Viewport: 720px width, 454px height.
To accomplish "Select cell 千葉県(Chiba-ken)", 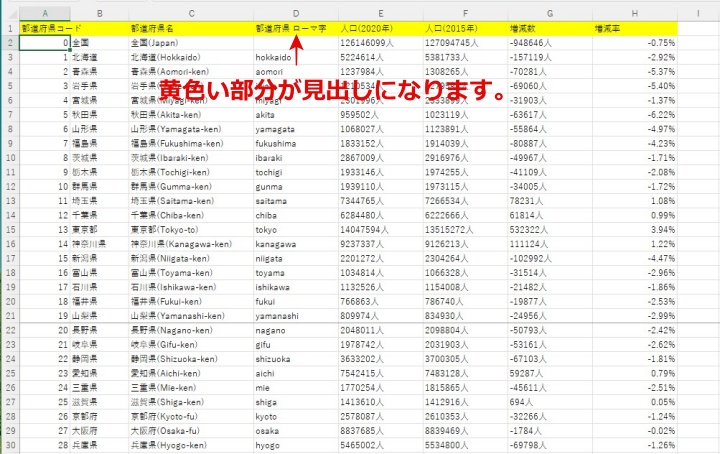I will tap(191, 215).
